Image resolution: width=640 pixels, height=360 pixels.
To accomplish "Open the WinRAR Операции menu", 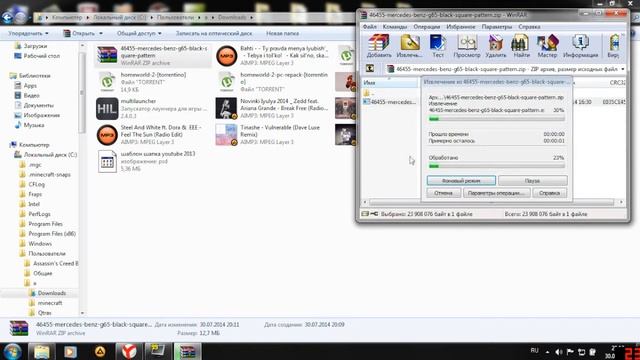I will (x=427, y=27).
